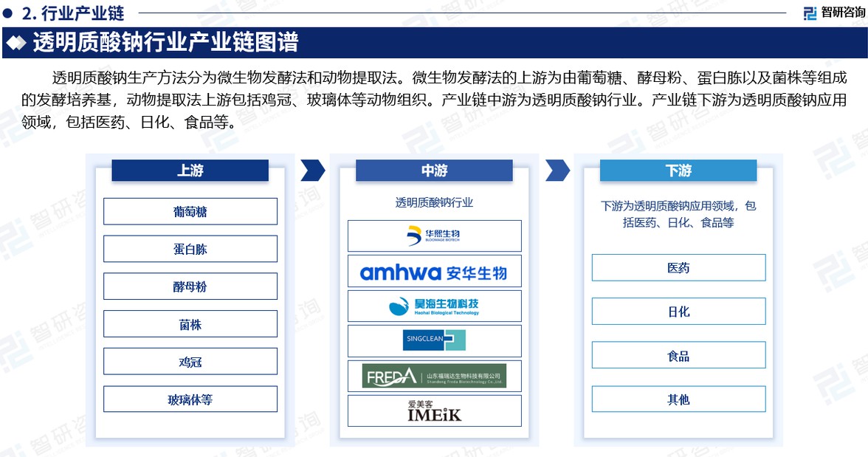
Task: Click the 下游 column header
Action: tap(678, 171)
